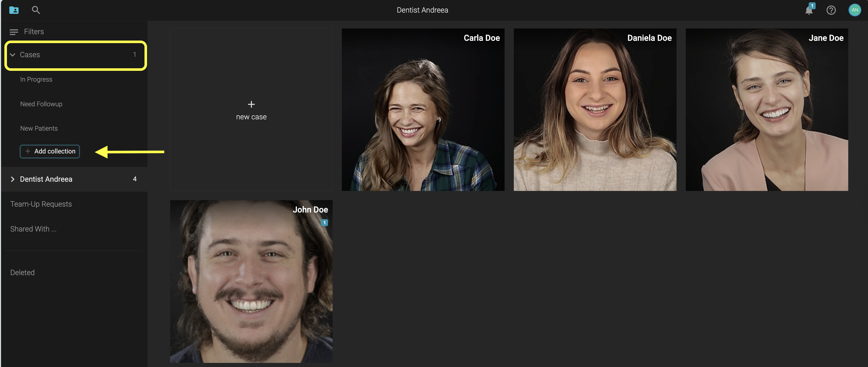Viewport: 868px width, 367px height.
Task: Open search with the magnifier icon
Action: point(36,10)
